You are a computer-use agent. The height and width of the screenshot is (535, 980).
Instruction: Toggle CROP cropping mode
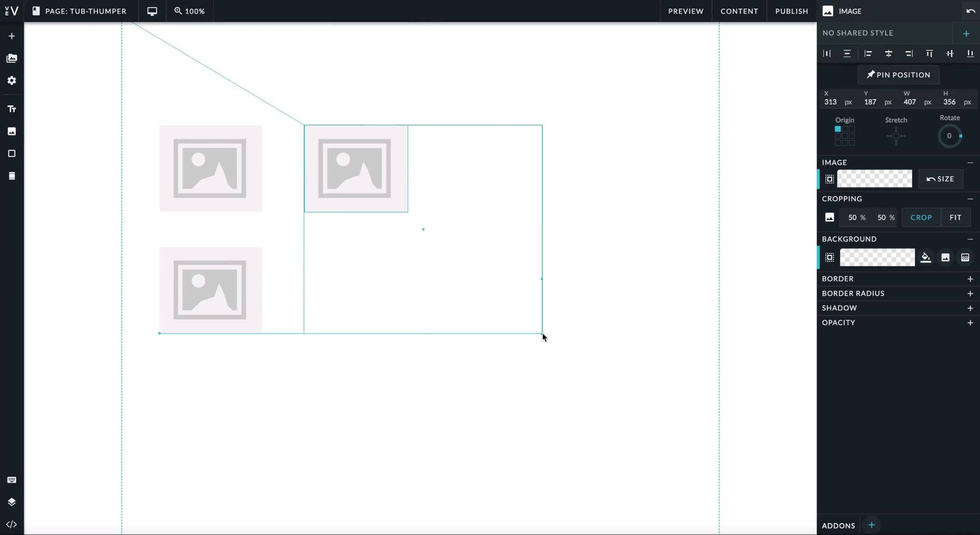coord(921,218)
